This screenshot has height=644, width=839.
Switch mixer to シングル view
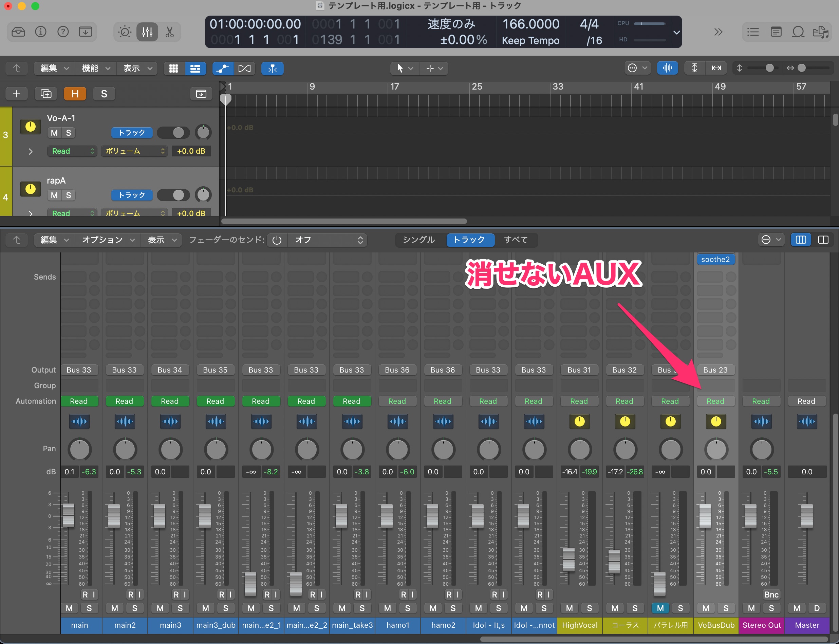click(x=419, y=240)
